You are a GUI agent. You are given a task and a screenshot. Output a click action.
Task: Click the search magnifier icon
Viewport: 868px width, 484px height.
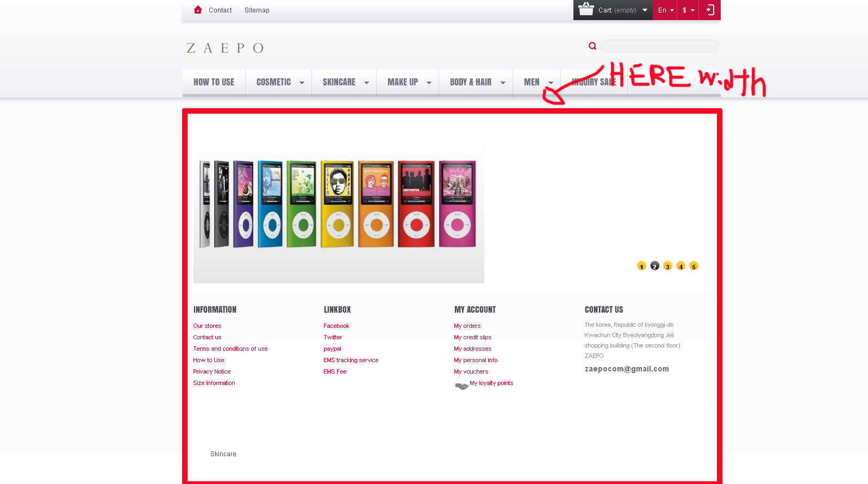[592, 46]
